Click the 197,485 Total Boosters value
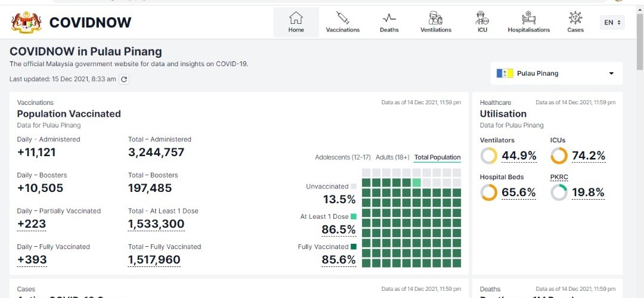The image size is (644, 298). coord(150,188)
